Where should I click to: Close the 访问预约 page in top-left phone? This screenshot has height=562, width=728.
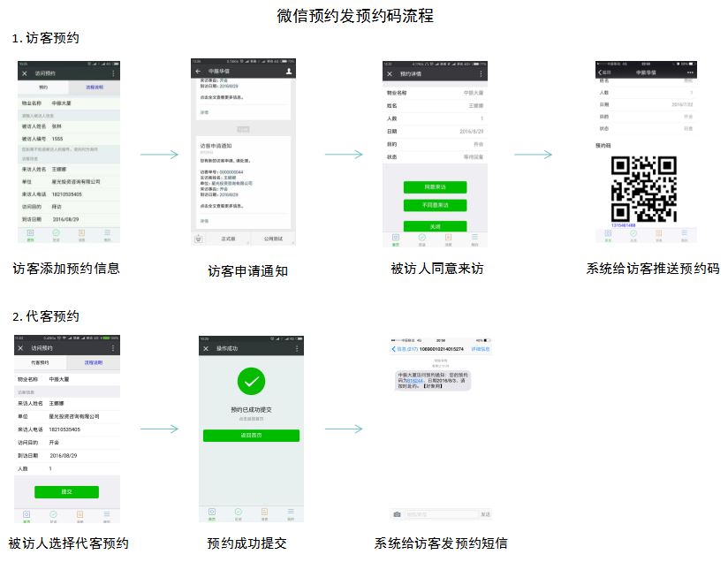24,73
